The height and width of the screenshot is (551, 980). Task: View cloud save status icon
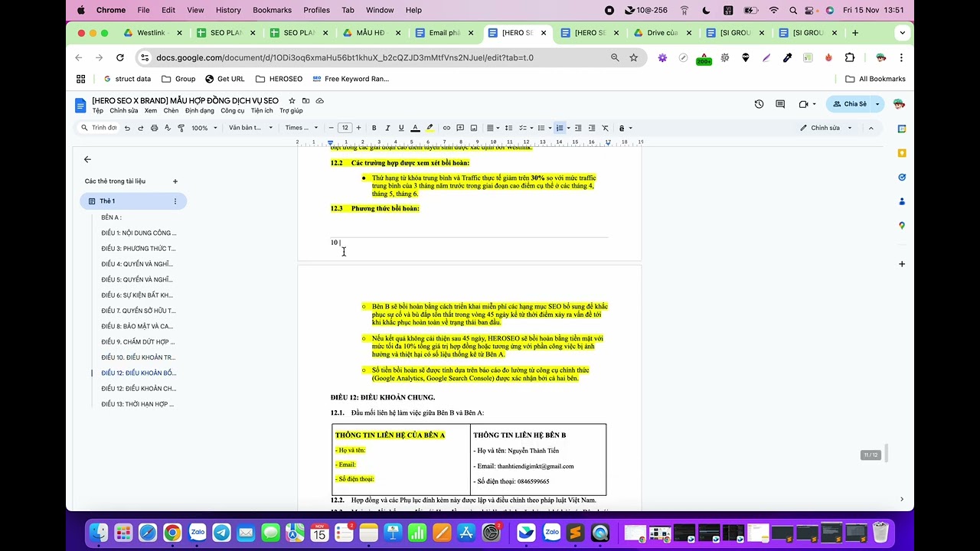click(319, 101)
